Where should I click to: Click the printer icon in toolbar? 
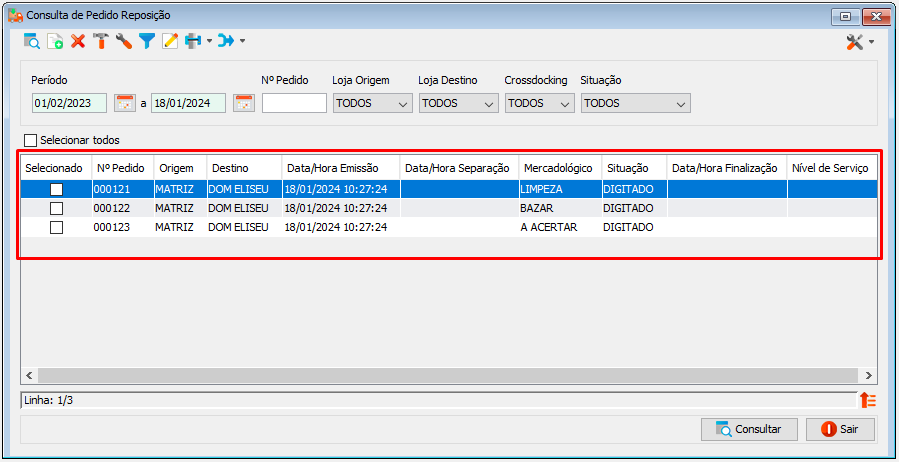tap(193, 41)
